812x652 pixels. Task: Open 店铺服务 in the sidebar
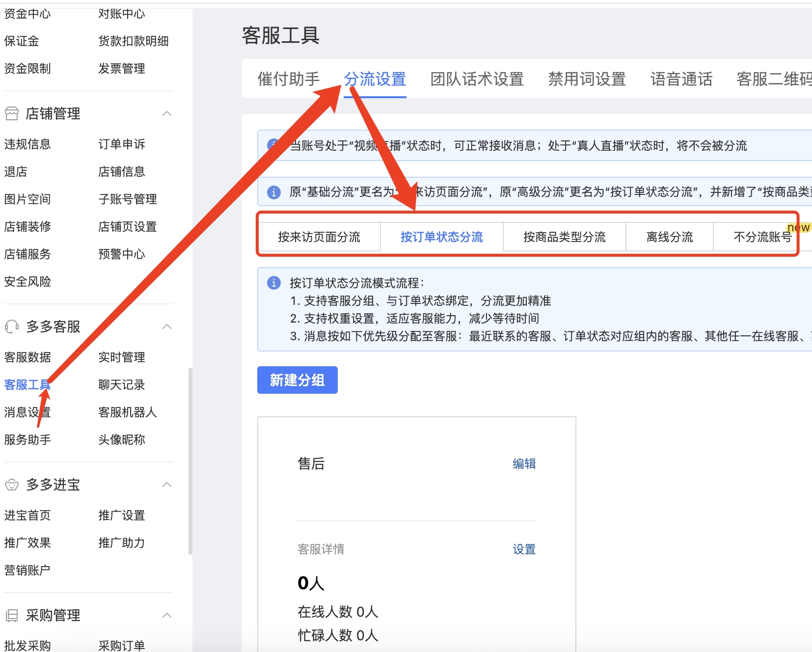point(27,254)
